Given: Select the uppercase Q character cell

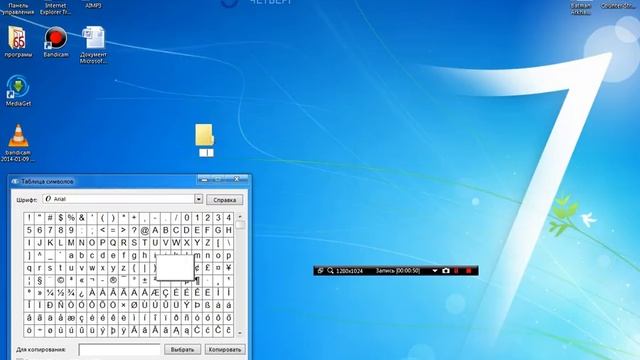Looking at the screenshot, I should (113, 242).
